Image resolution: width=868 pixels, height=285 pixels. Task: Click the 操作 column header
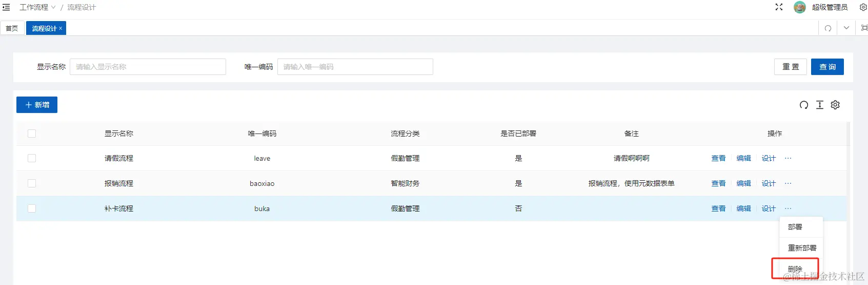tap(775, 134)
